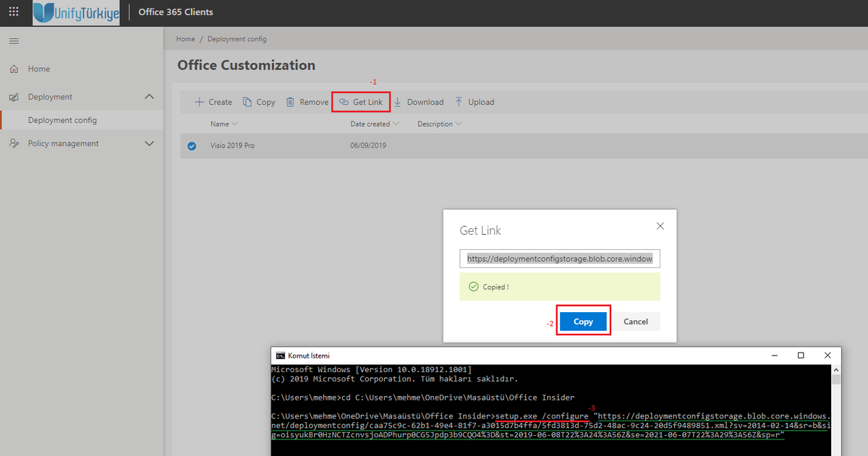Click the Get Link URL text field
Screen dimensions: 868x456
tap(560, 258)
